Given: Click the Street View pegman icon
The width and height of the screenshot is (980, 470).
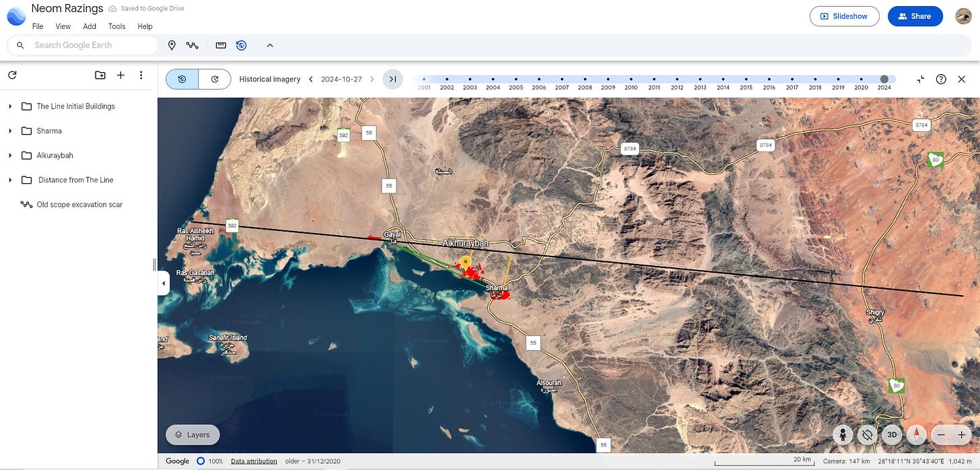Looking at the screenshot, I should coord(843,435).
